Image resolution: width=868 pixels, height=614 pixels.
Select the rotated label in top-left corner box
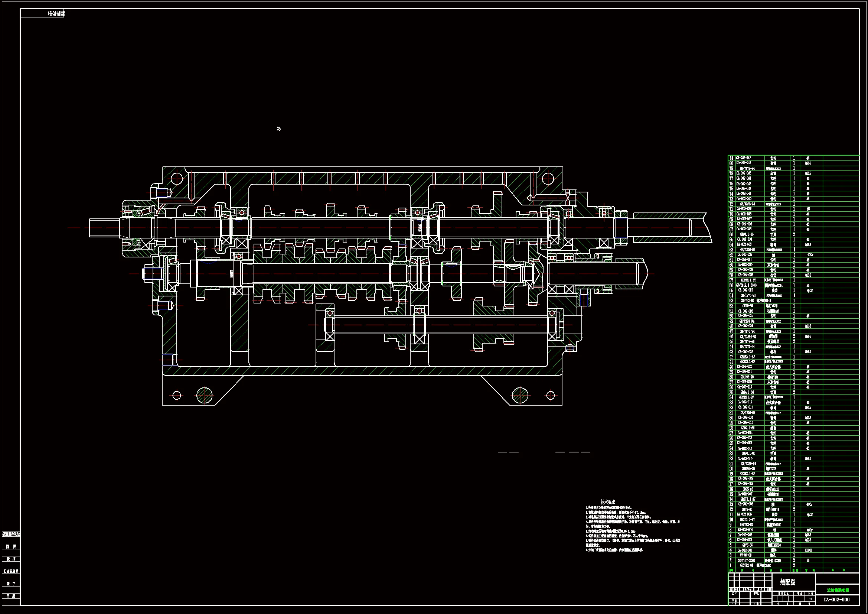click(56, 14)
